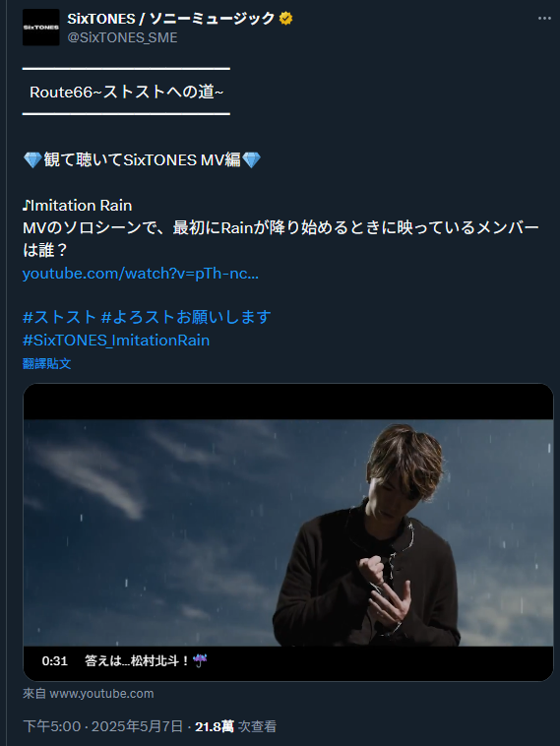Click the Route66~ストストへの道~ heading text

(127, 92)
